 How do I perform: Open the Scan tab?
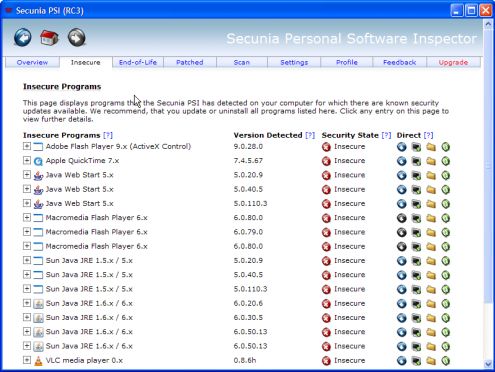(x=242, y=62)
